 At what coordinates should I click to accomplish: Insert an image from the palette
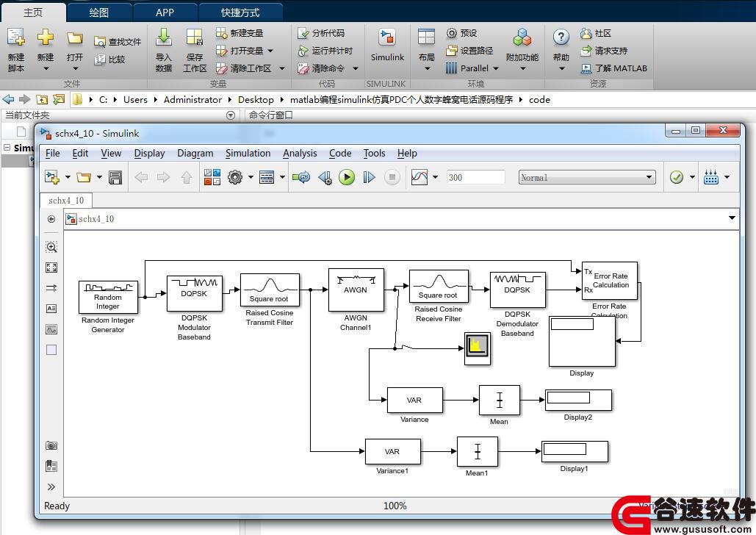51,329
